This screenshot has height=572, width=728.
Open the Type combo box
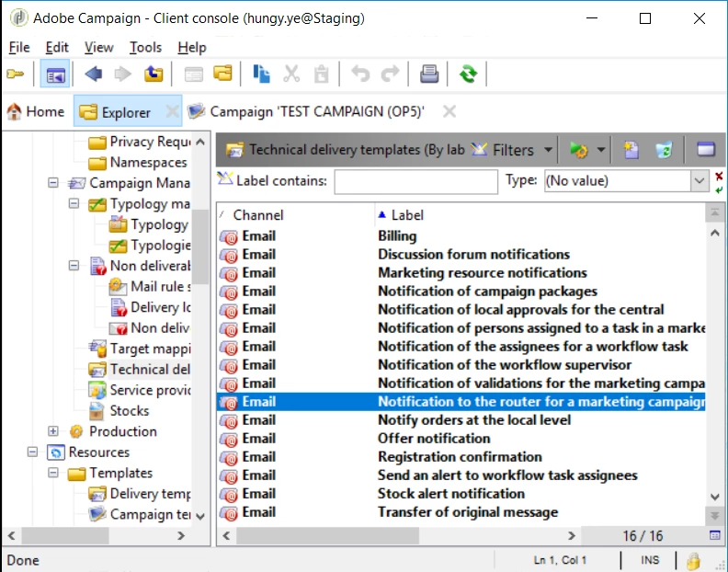click(627, 181)
